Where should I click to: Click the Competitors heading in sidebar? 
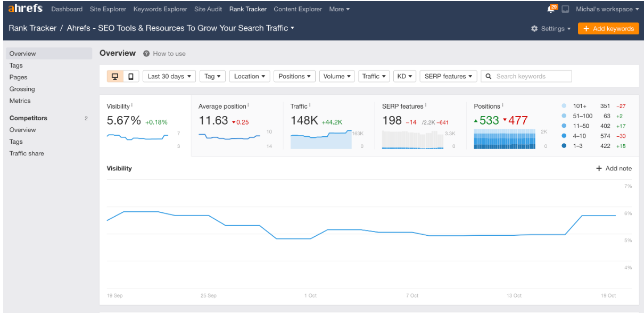28,118
